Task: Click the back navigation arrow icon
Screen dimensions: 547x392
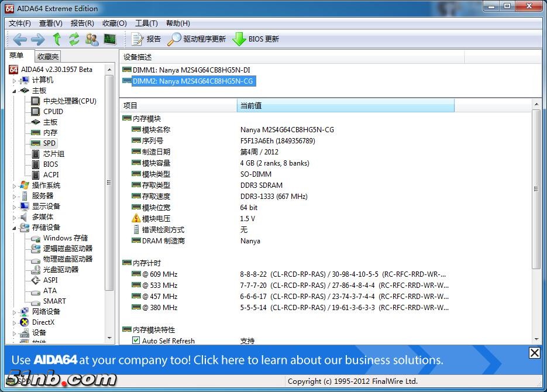Action: 20,39
